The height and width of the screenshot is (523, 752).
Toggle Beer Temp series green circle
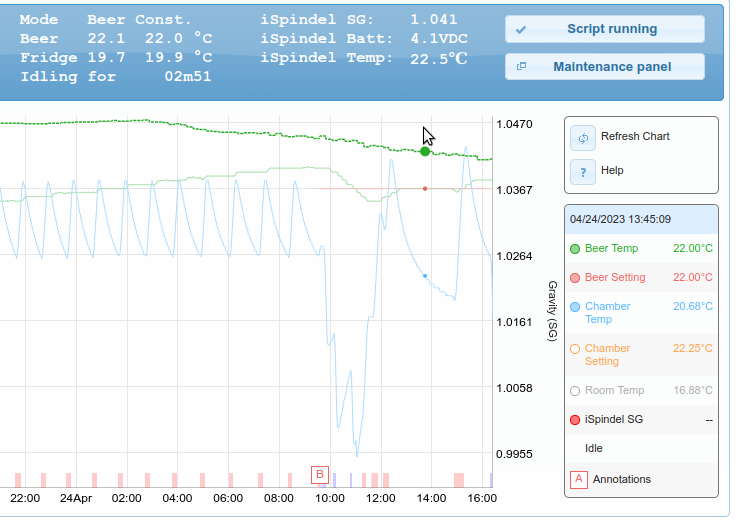(x=575, y=249)
